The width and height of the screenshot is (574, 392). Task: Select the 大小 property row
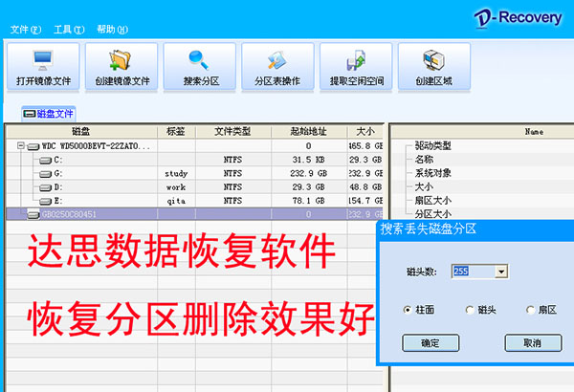click(x=424, y=186)
